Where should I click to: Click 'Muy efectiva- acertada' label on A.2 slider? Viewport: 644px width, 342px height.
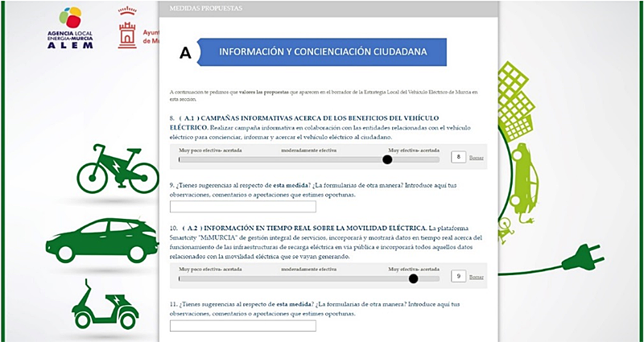click(414, 270)
